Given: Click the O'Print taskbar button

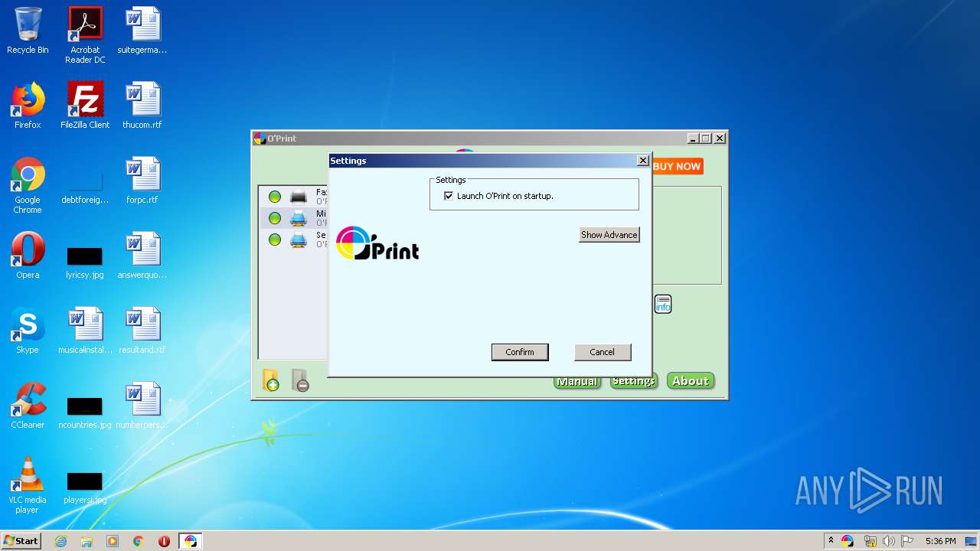Looking at the screenshot, I should click(191, 541).
